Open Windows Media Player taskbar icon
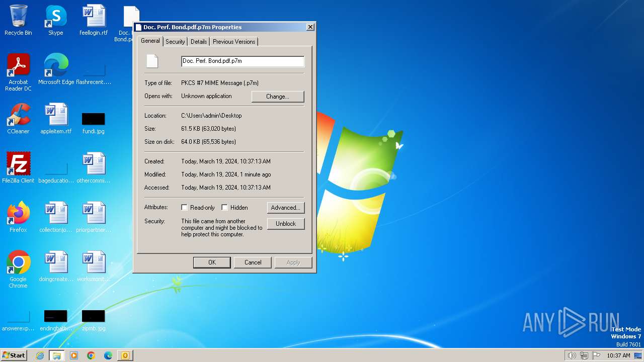The image size is (644, 362). pos(74,355)
